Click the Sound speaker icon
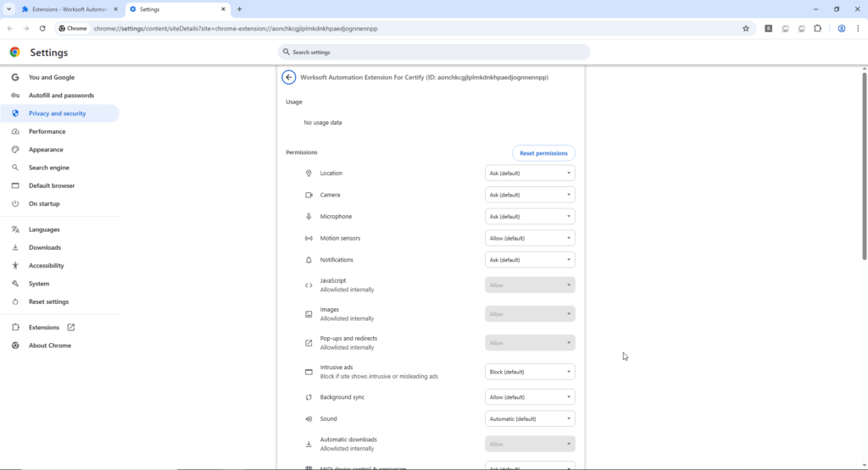The height and width of the screenshot is (470, 868). [309, 418]
